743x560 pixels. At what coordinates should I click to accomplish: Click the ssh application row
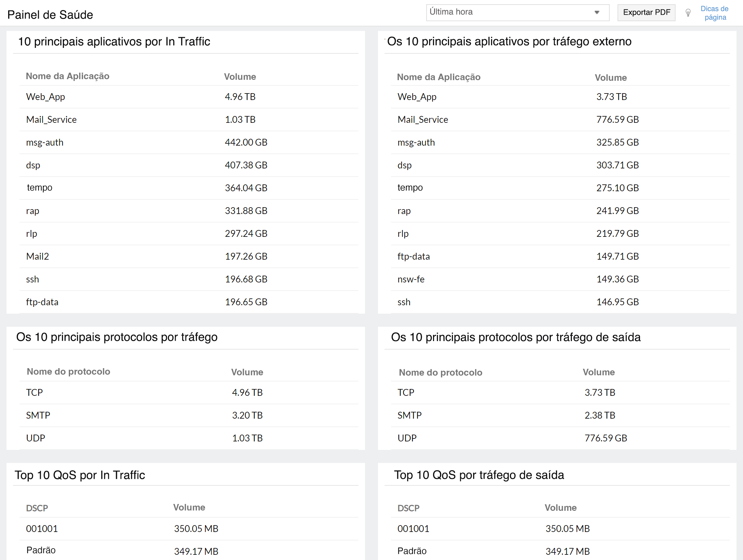pyautogui.click(x=32, y=279)
